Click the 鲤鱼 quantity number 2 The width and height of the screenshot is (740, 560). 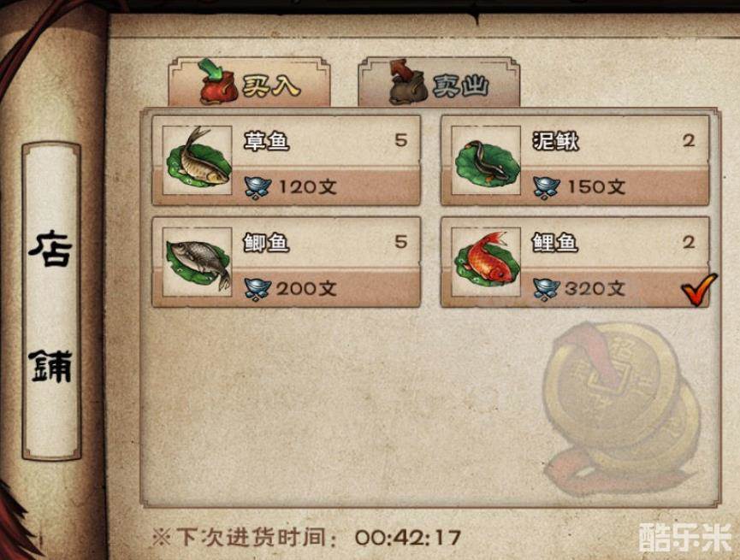pyautogui.click(x=689, y=242)
